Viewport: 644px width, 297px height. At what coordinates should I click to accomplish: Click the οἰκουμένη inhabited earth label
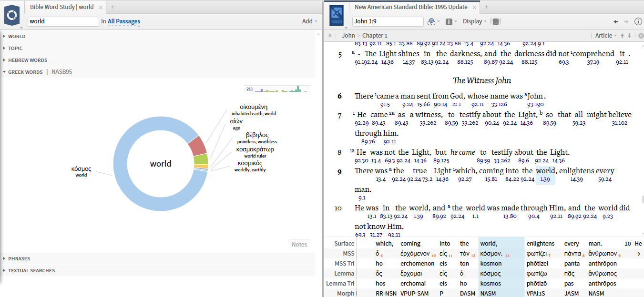pyautogui.click(x=254, y=110)
